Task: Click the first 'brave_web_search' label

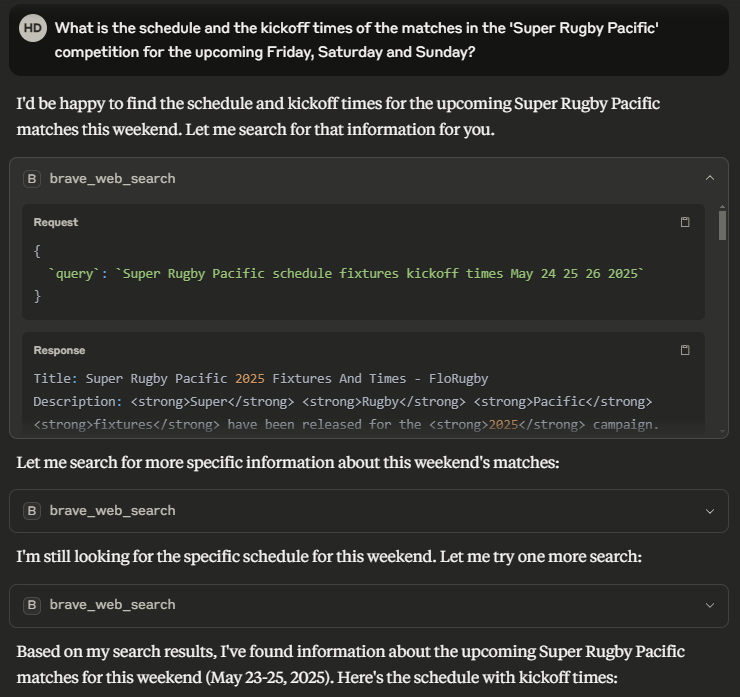Action: [112, 179]
